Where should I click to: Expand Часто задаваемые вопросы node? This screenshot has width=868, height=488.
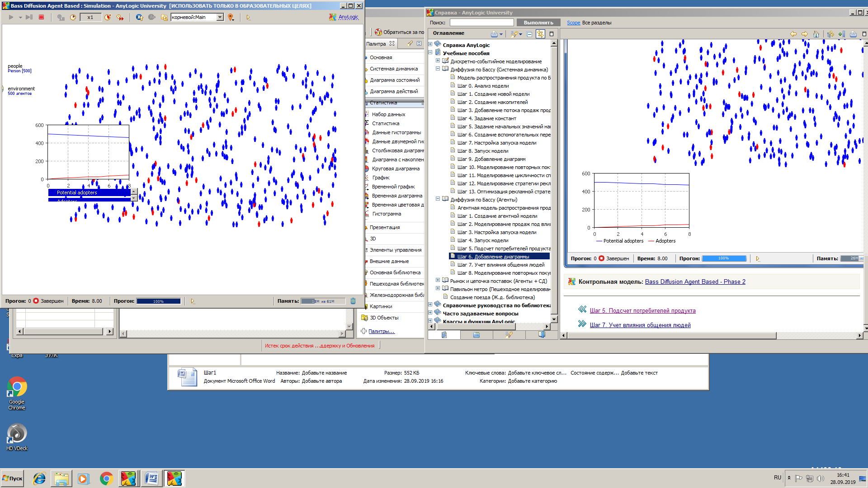coord(430,313)
